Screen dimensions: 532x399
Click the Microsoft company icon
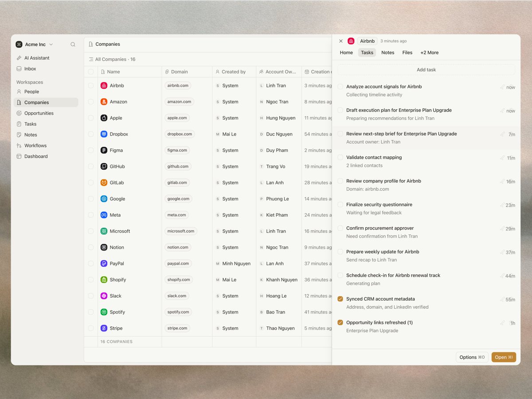click(104, 231)
